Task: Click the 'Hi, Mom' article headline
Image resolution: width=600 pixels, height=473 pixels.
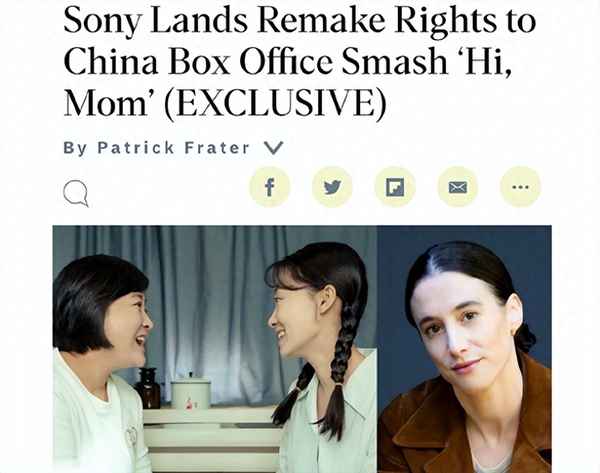Action: (300, 61)
